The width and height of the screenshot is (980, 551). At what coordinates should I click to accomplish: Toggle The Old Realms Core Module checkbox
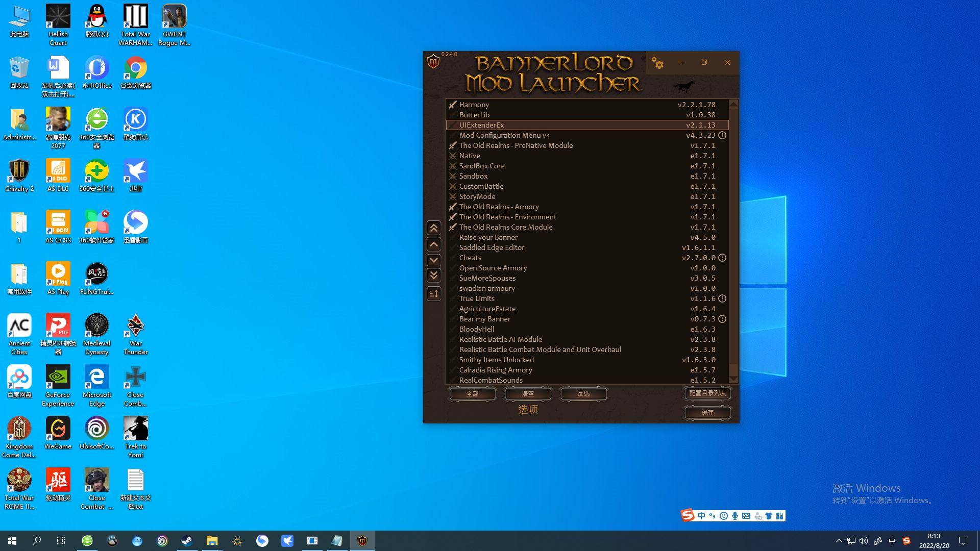point(453,227)
